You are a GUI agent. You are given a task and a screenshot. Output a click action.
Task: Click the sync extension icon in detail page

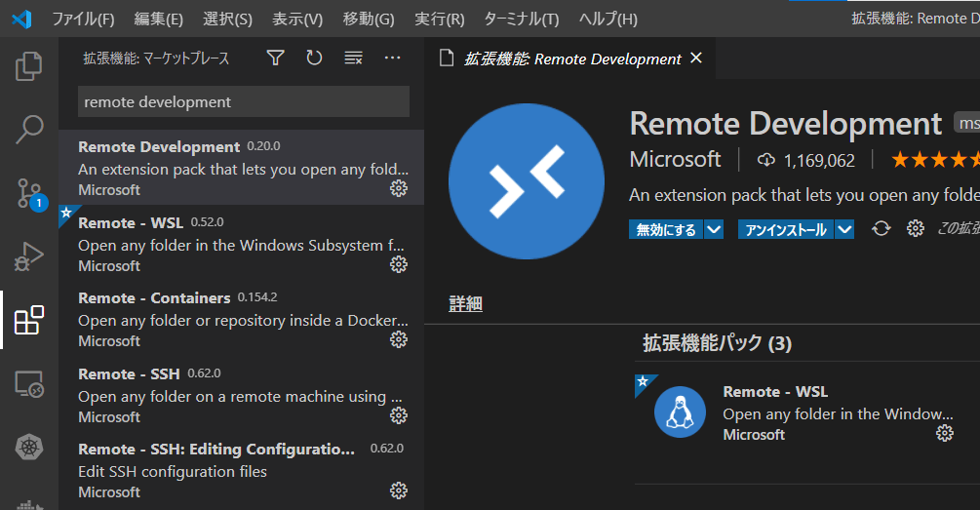click(882, 229)
